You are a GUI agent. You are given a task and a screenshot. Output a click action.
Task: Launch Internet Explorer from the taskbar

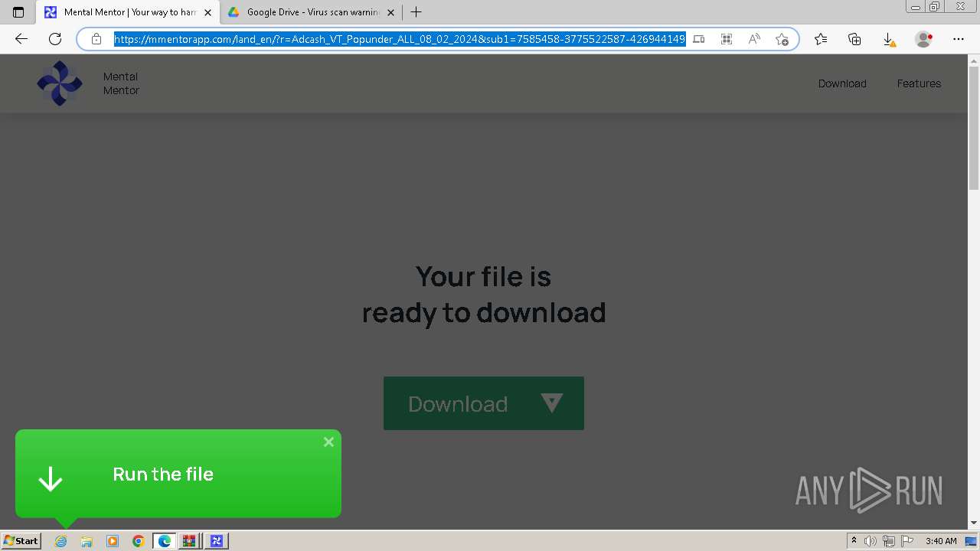coord(61,541)
